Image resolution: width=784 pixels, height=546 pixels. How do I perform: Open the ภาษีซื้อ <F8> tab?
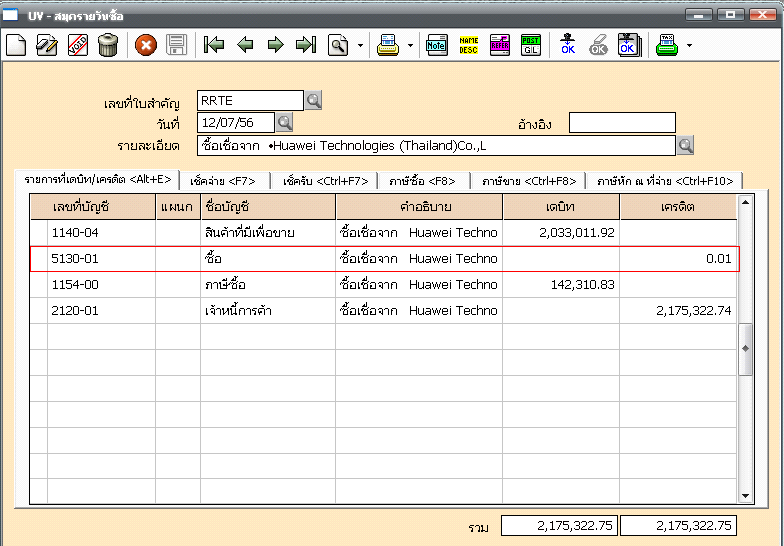tap(424, 181)
